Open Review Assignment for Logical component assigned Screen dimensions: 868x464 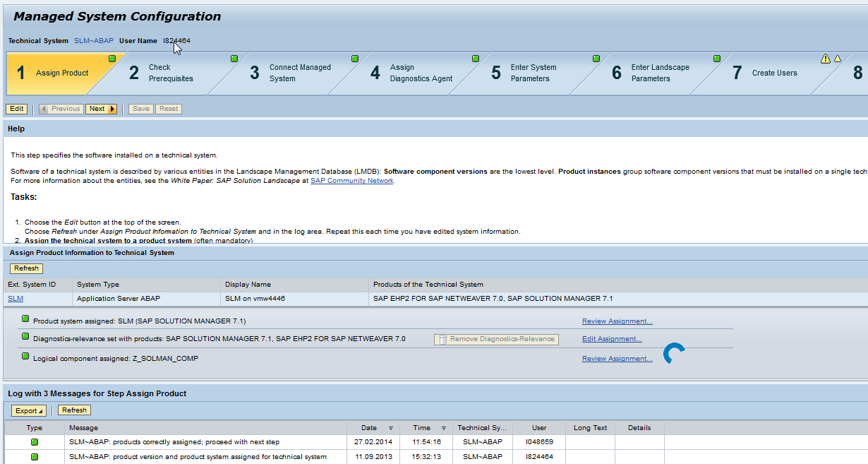[x=617, y=359]
